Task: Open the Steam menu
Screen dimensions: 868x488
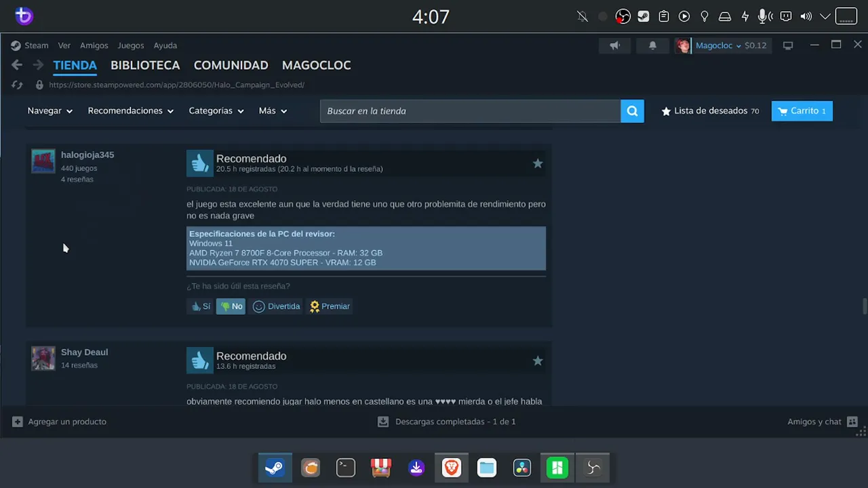Action: click(36, 45)
